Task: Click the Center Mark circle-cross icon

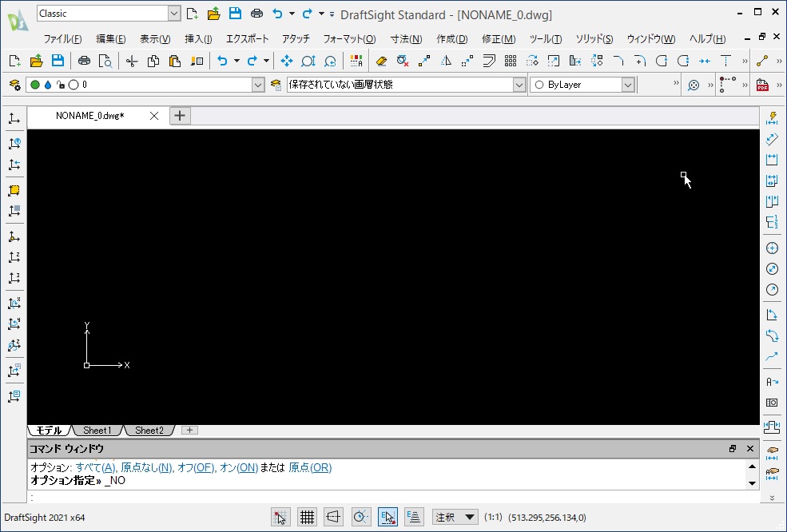Action: click(x=772, y=248)
